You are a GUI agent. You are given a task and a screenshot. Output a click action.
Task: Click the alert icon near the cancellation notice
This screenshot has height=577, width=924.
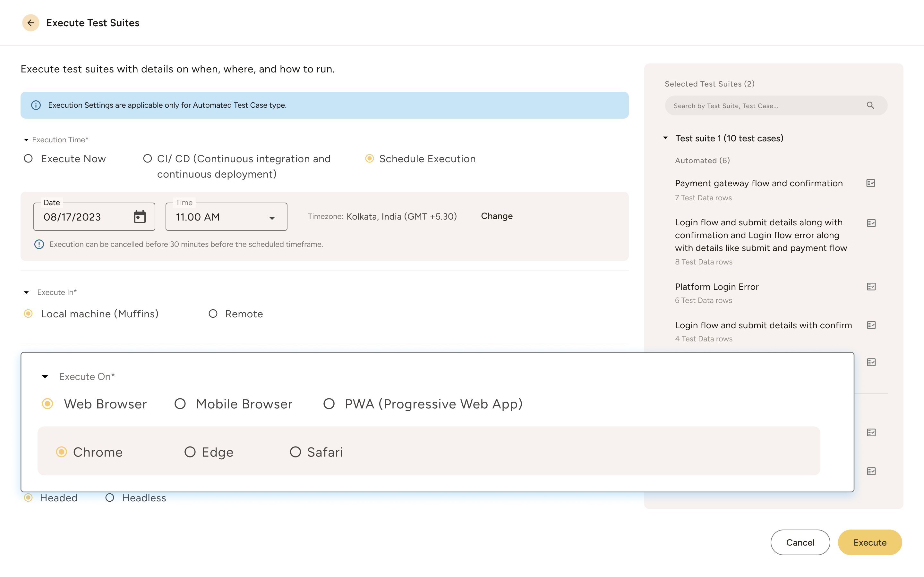[39, 244]
